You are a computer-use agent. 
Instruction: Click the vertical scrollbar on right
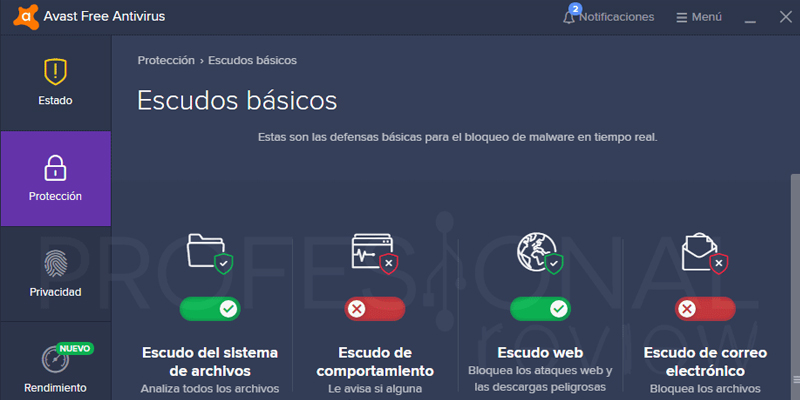pos(795,286)
